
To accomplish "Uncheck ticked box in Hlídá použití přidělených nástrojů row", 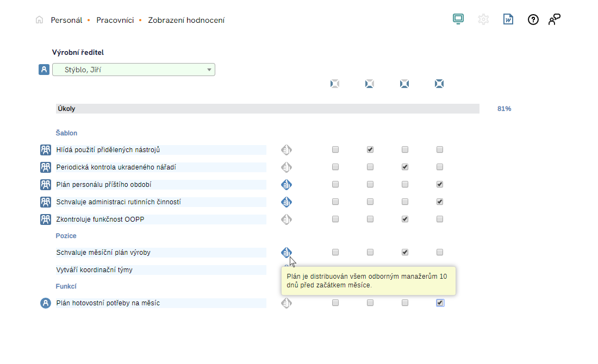I will (370, 149).
